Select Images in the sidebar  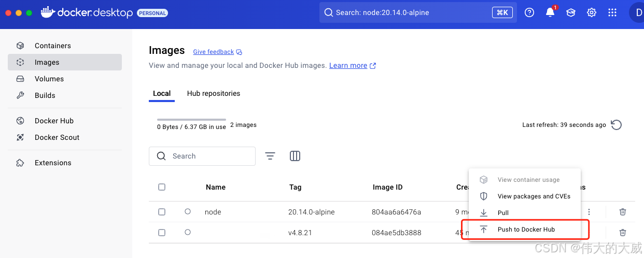coord(65,62)
